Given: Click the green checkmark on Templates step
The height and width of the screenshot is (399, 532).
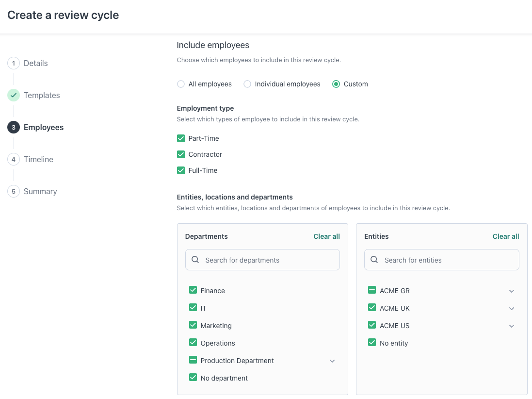Looking at the screenshot, I should (14, 95).
